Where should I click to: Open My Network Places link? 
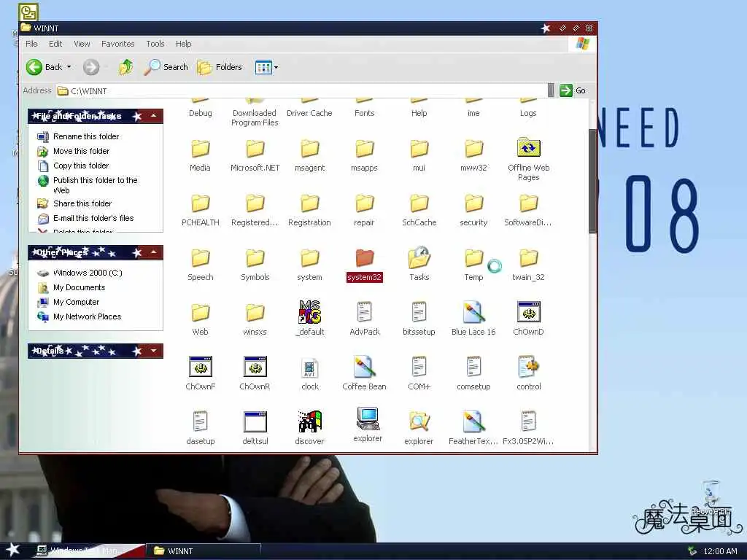(x=80, y=316)
